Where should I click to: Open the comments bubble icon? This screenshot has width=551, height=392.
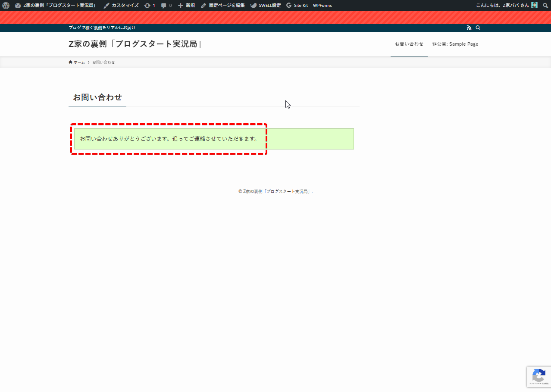pyautogui.click(x=164, y=6)
